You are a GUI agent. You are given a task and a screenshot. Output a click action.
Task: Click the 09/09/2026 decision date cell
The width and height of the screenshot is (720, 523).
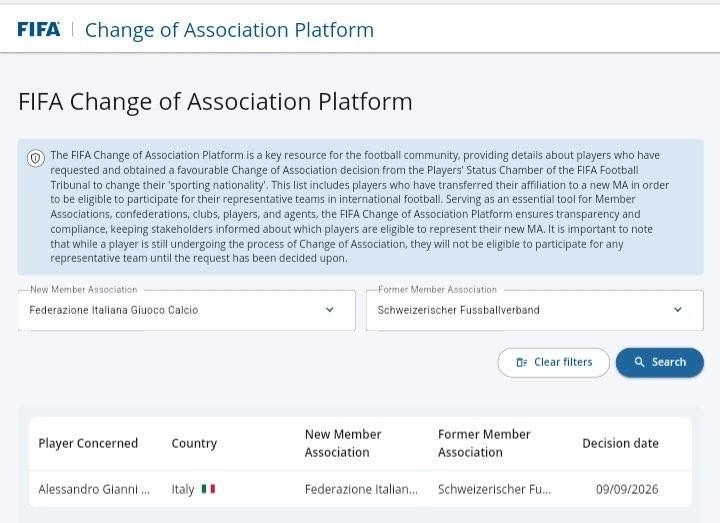pos(627,489)
